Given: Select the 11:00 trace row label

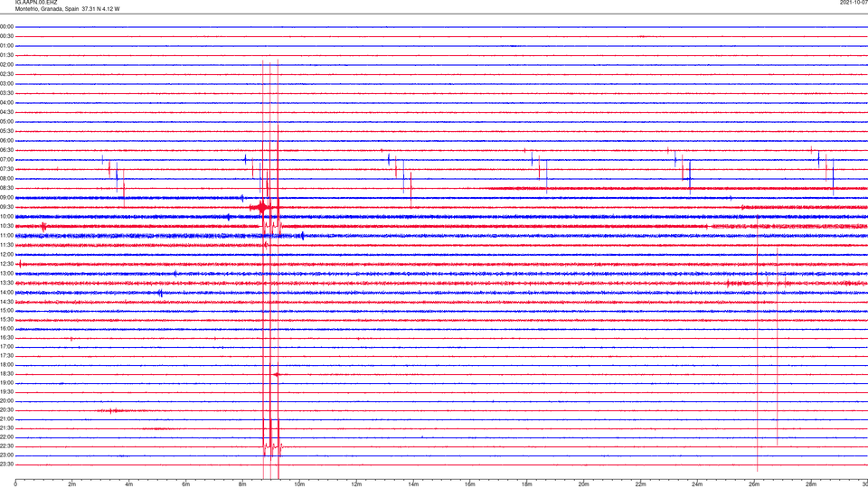Looking at the screenshot, I should (x=6, y=235).
